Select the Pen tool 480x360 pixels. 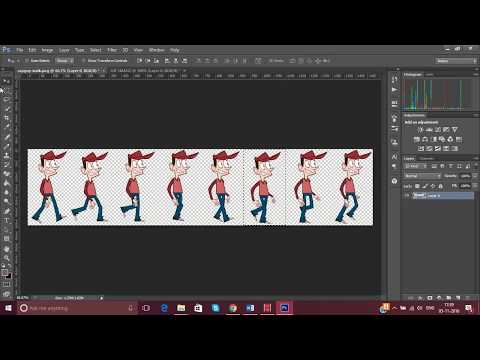[6, 211]
